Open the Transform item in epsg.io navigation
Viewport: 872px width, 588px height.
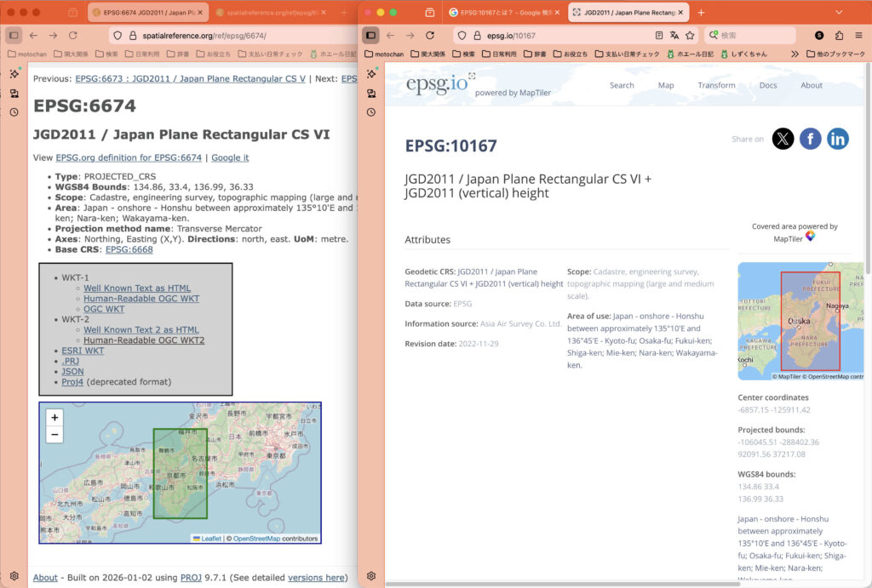(x=716, y=85)
